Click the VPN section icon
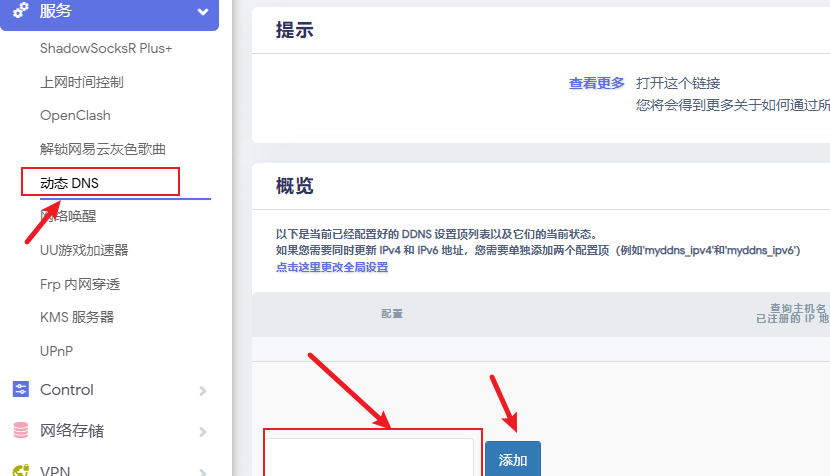 click(21, 470)
